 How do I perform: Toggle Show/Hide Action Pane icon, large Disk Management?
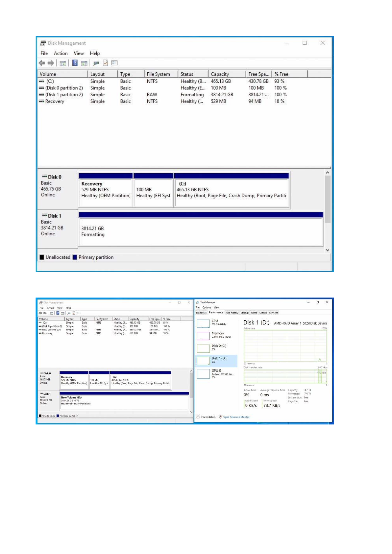(x=84, y=63)
